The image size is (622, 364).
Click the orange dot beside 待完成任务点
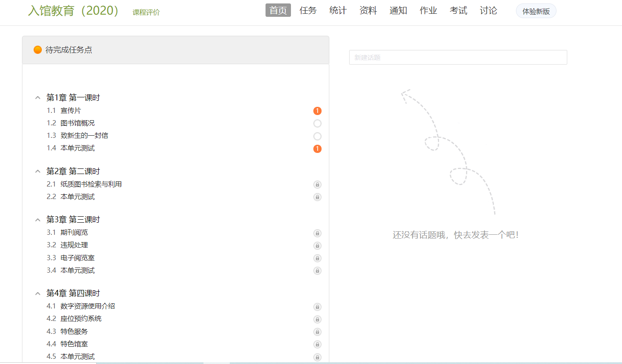pyautogui.click(x=38, y=50)
